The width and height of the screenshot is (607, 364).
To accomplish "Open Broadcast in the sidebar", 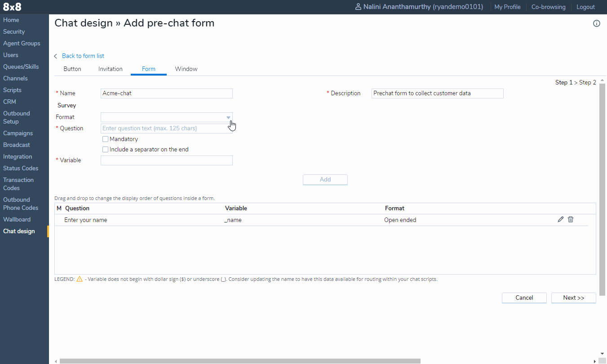I will click(17, 145).
